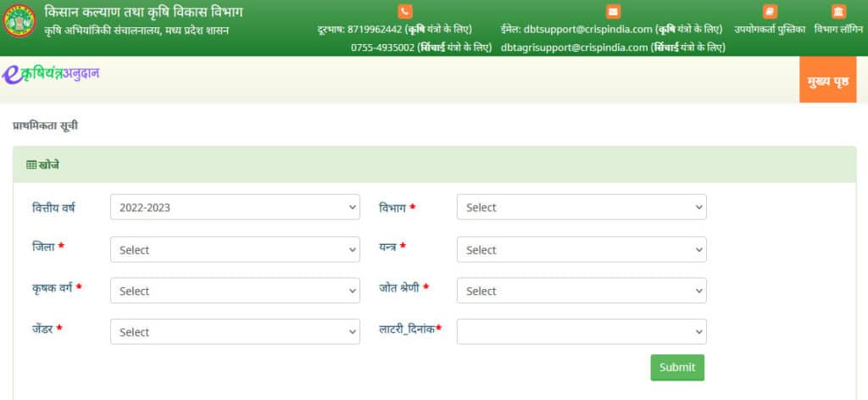Click email dbtagrisupport@crispindia.com

tap(574, 48)
